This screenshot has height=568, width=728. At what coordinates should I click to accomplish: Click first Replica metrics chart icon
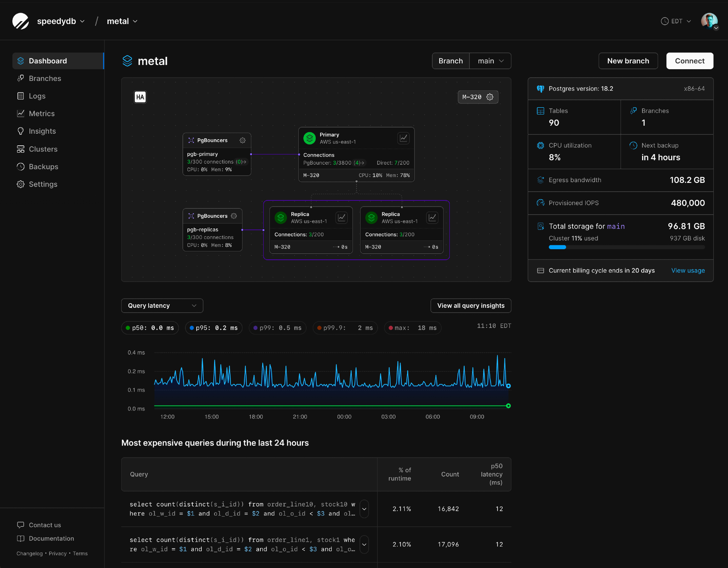342,218
